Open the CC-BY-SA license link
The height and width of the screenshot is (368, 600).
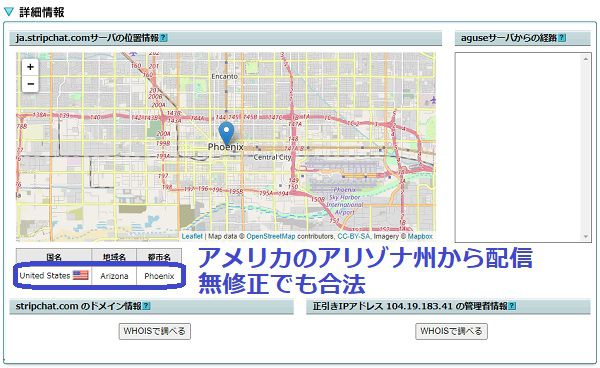pos(353,236)
